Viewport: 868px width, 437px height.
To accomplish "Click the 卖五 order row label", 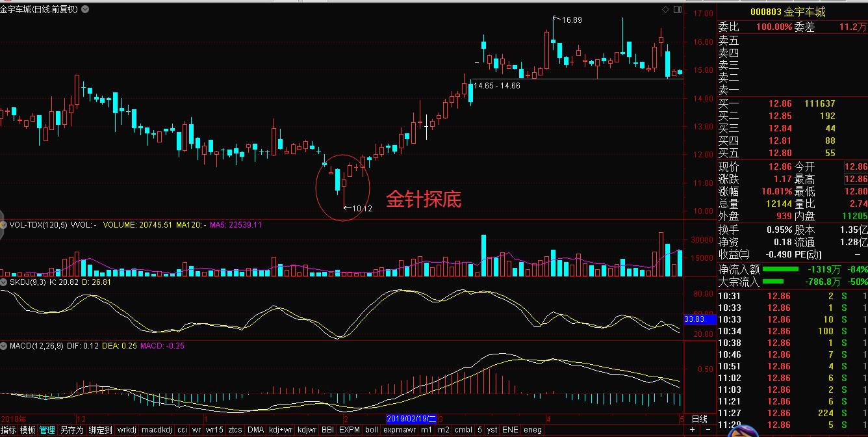I will point(728,41).
